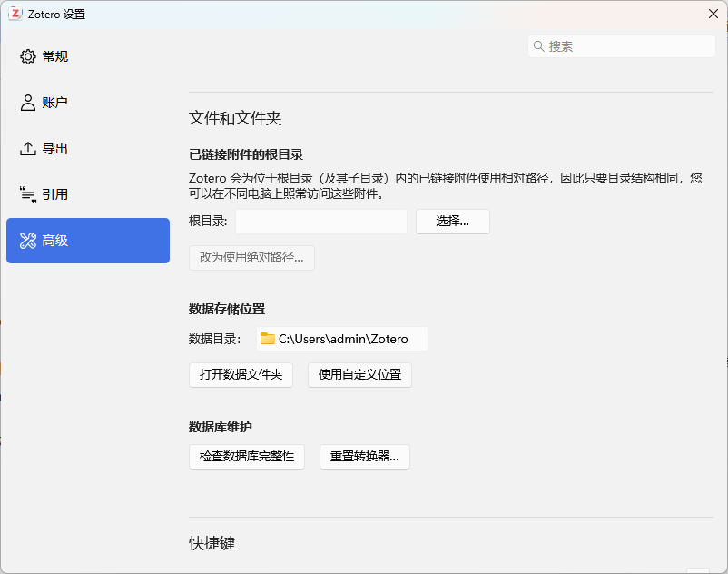Go to the 引用 citation settings pane
Screen dimensions: 728x574
point(88,194)
